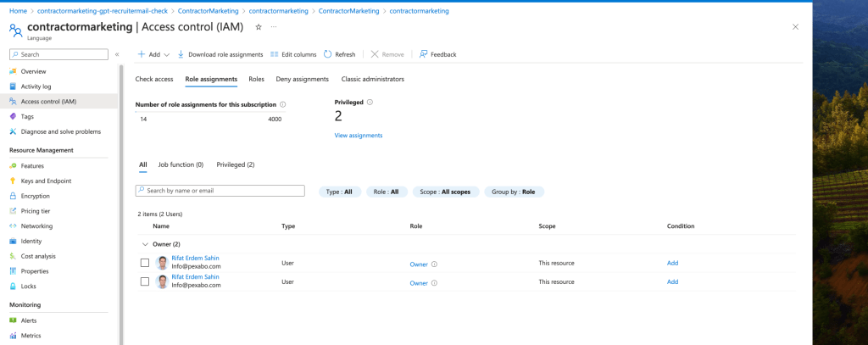Open the Pricing tier icon

[13, 211]
